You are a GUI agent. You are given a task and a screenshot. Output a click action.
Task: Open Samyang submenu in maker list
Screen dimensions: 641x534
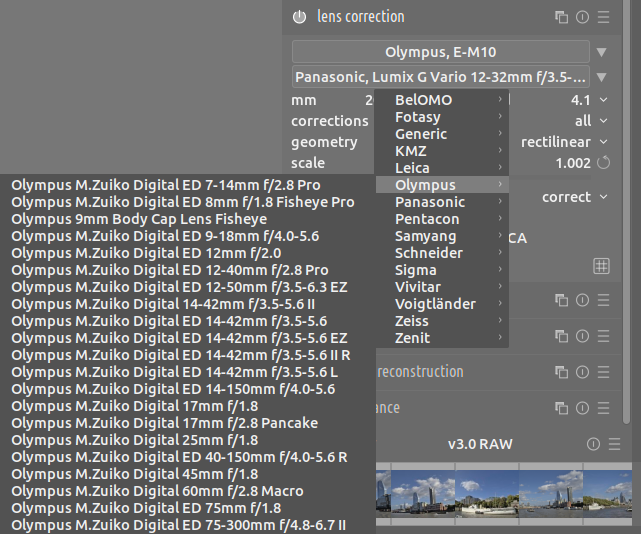point(442,236)
